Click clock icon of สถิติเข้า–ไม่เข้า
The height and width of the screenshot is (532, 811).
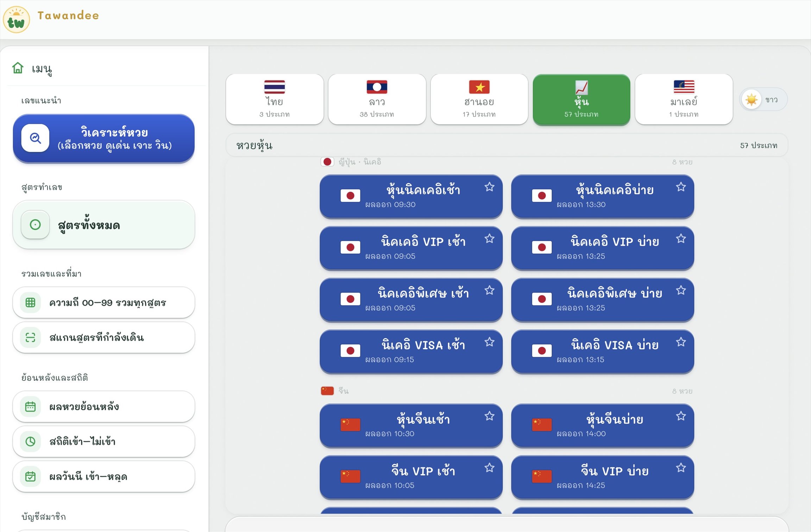tap(31, 442)
